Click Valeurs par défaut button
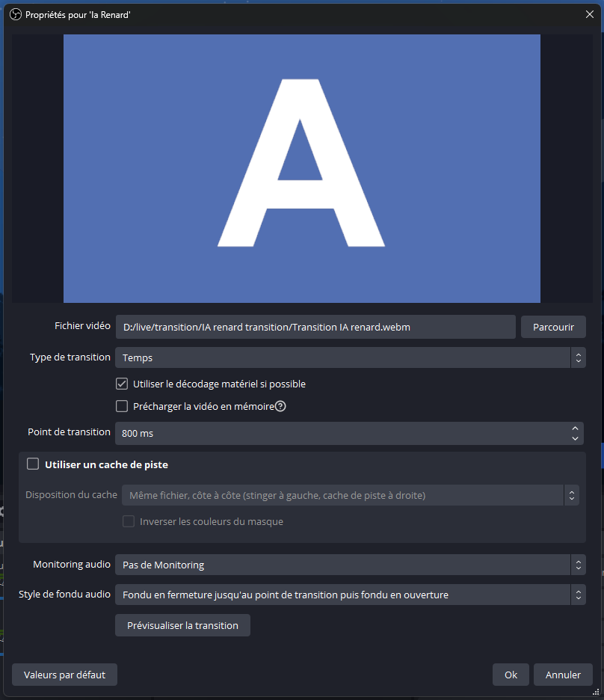604x700 pixels. coord(64,675)
